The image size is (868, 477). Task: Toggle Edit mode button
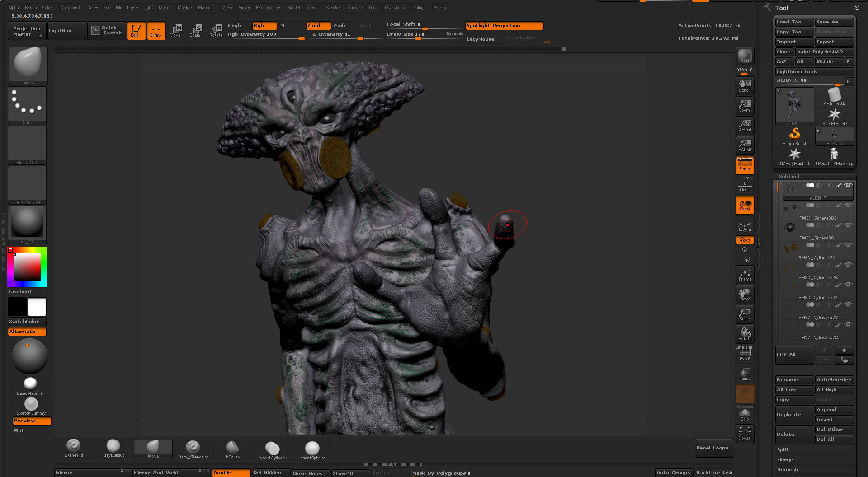[x=136, y=31]
